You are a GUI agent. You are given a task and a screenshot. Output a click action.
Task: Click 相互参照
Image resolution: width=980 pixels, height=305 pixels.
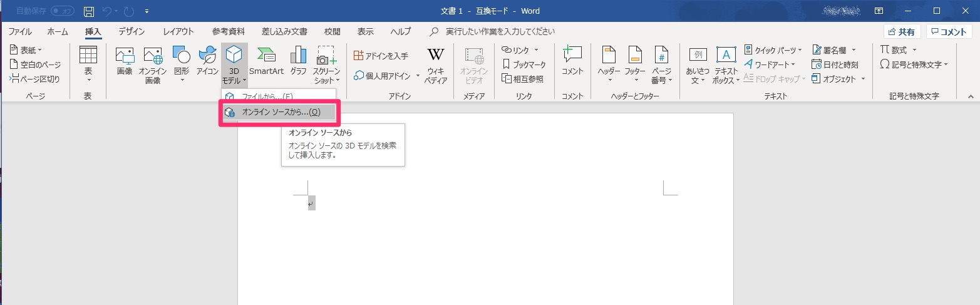522,79
